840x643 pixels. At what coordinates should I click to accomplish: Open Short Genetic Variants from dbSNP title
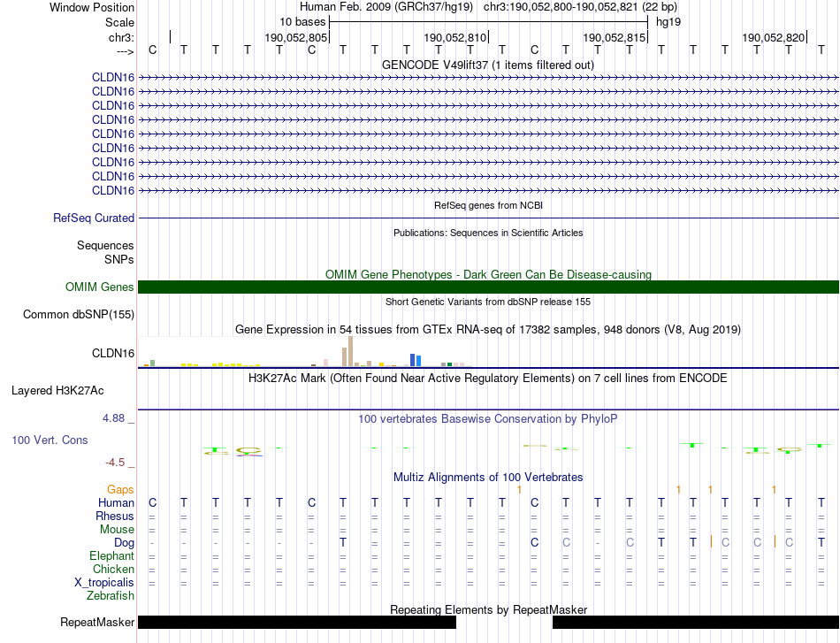pos(488,302)
